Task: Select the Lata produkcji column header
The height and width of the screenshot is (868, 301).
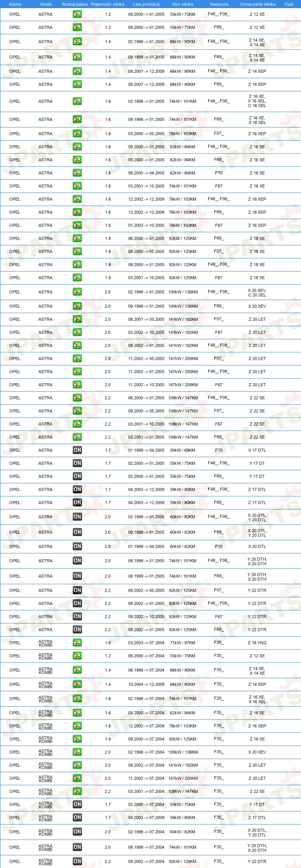Action: pyautogui.click(x=146, y=4)
